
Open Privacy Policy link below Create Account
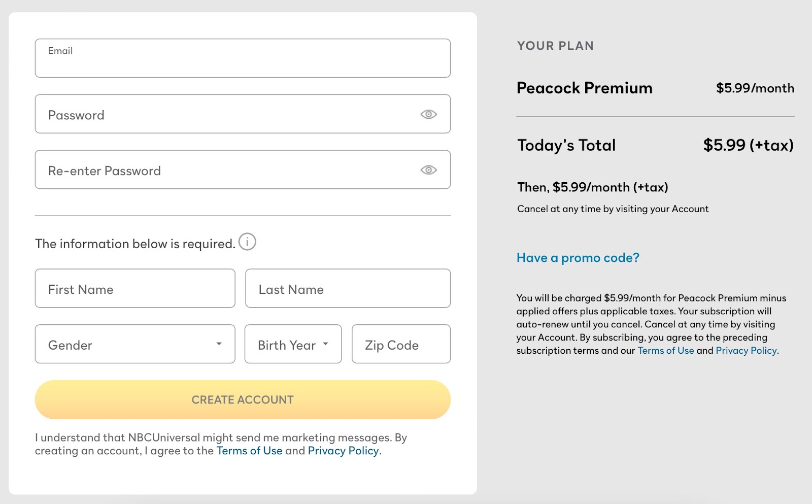(343, 451)
